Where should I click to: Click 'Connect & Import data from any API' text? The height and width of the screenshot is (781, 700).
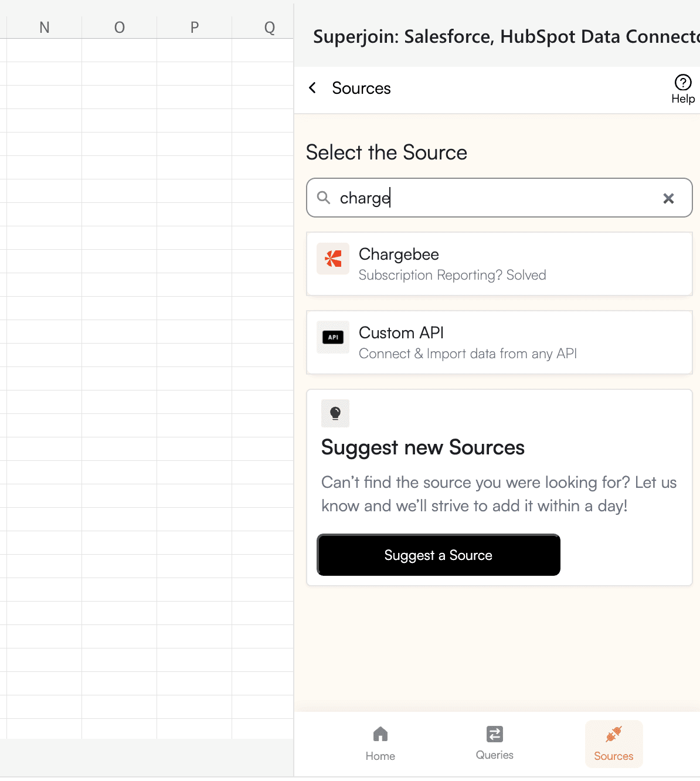(x=468, y=354)
